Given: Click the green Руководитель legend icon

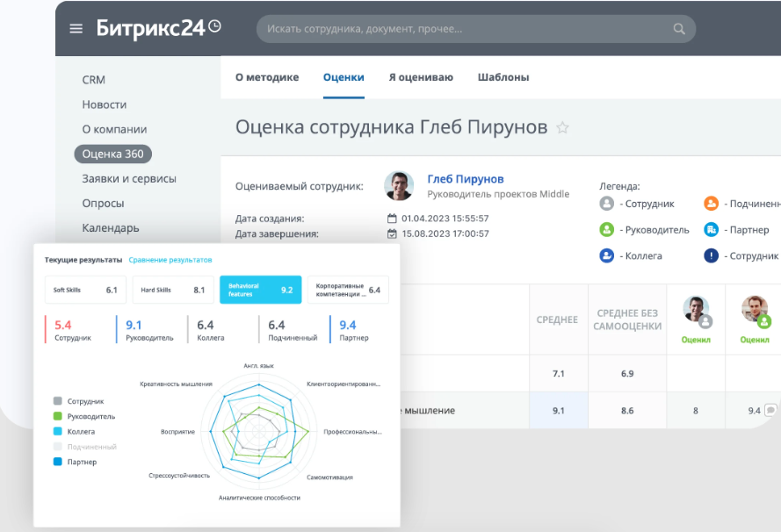Looking at the screenshot, I should pos(607,229).
